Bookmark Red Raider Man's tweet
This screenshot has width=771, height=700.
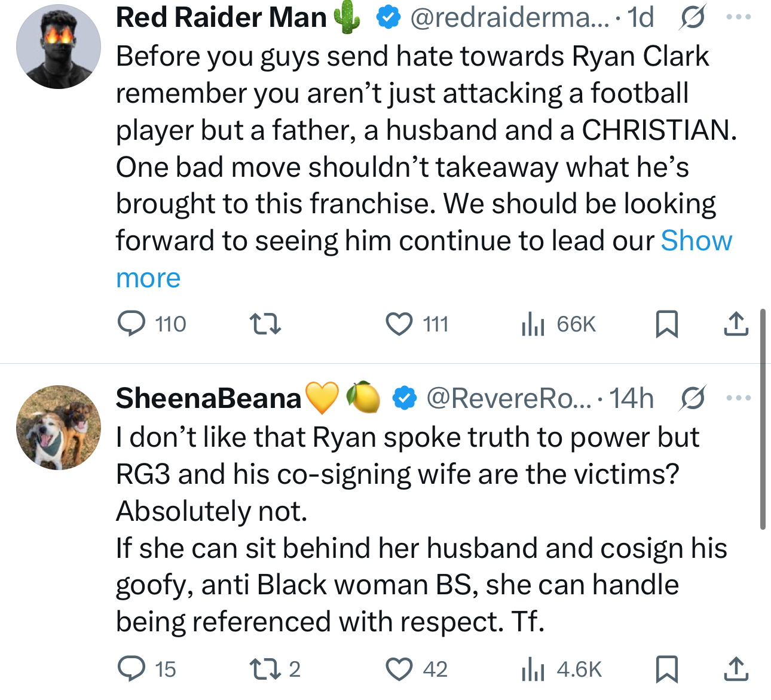point(668,324)
